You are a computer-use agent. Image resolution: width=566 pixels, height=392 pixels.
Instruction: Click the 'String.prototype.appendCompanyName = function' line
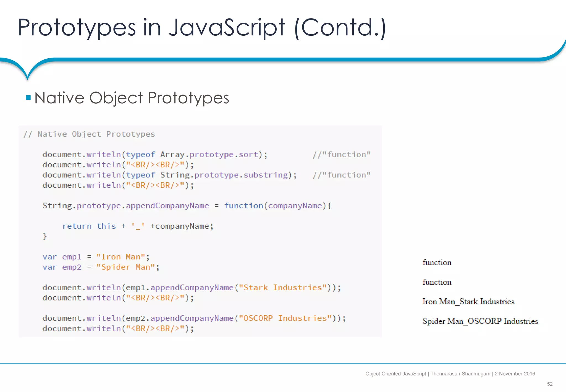pos(187,206)
